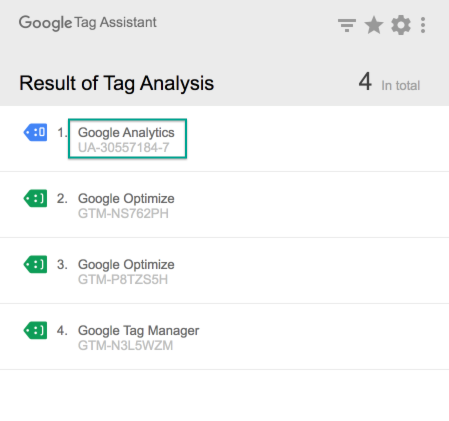
Task: Click the GTM-N3L5WZM container ID
Action: pos(125,345)
